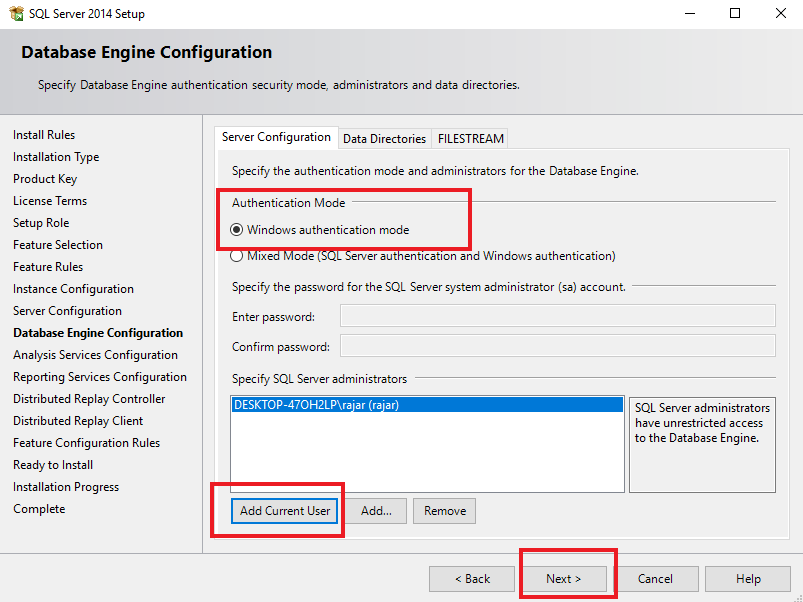
Task: Click Ready to Install sidebar step
Action: [53, 465]
